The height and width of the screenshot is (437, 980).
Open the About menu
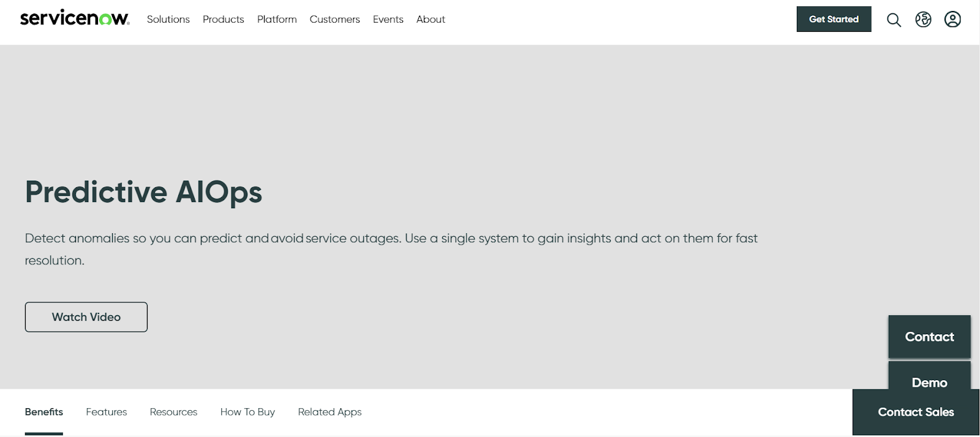[431, 20]
